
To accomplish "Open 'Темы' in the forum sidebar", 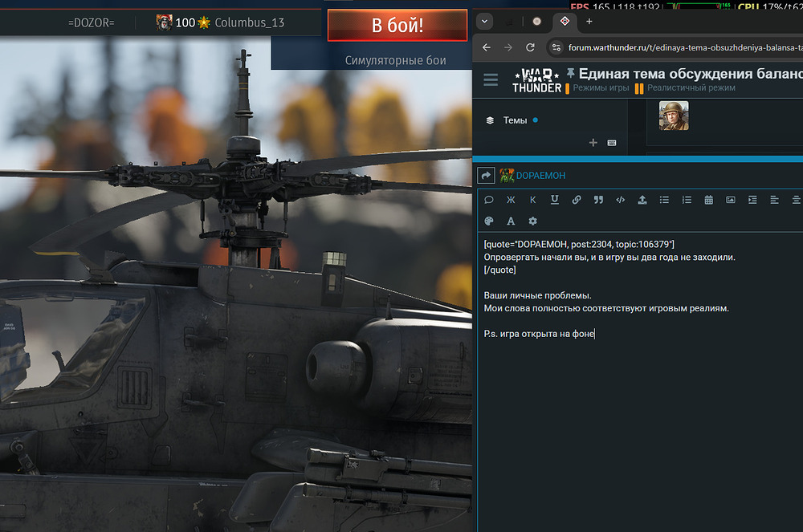I will (515, 120).
